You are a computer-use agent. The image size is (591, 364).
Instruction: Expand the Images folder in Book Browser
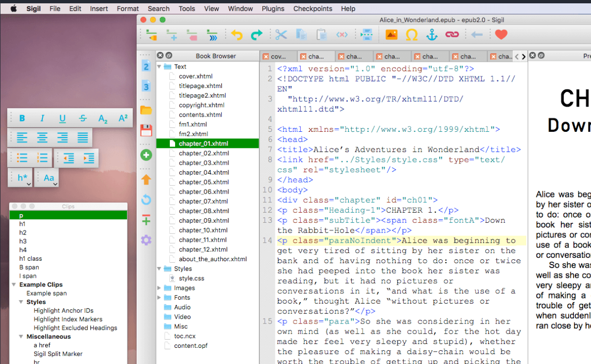click(159, 288)
